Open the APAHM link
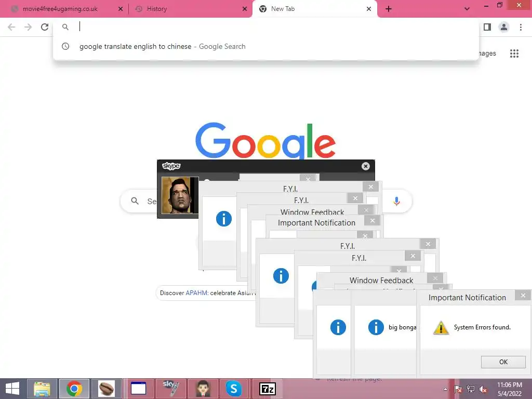This screenshot has height=399, width=532. [x=196, y=293]
